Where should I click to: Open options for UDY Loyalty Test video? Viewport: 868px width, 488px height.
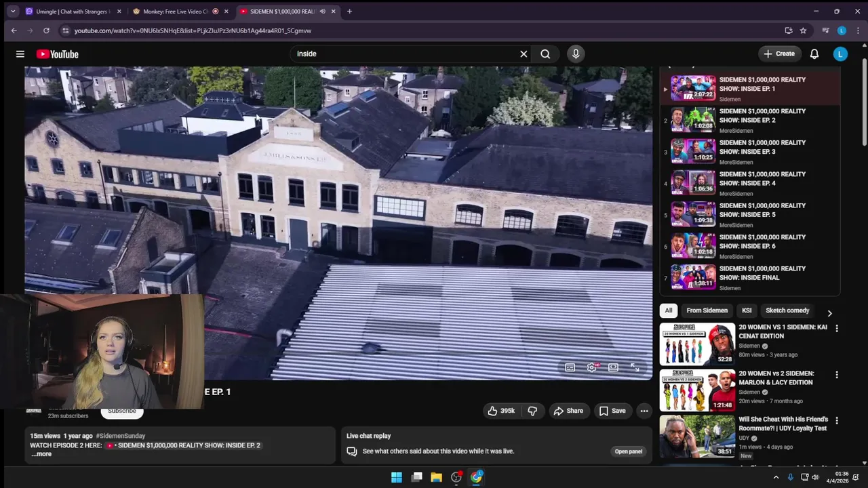(x=837, y=420)
